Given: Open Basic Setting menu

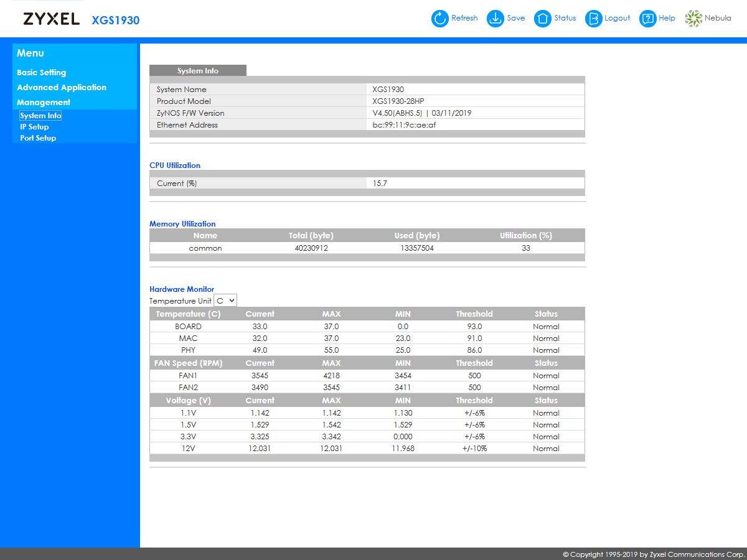Looking at the screenshot, I should [x=41, y=73].
